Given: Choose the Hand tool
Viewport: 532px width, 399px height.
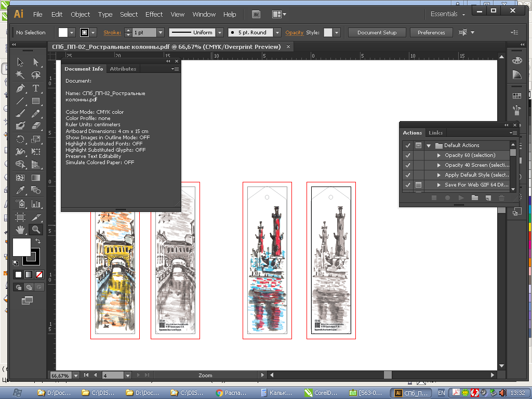Looking at the screenshot, I should tap(20, 229).
